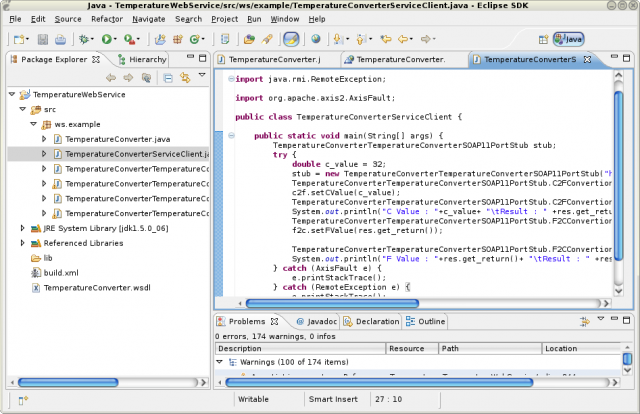The width and height of the screenshot is (640, 414).
Task: Click the New Java Package icon
Action: (x=178, y=39)
